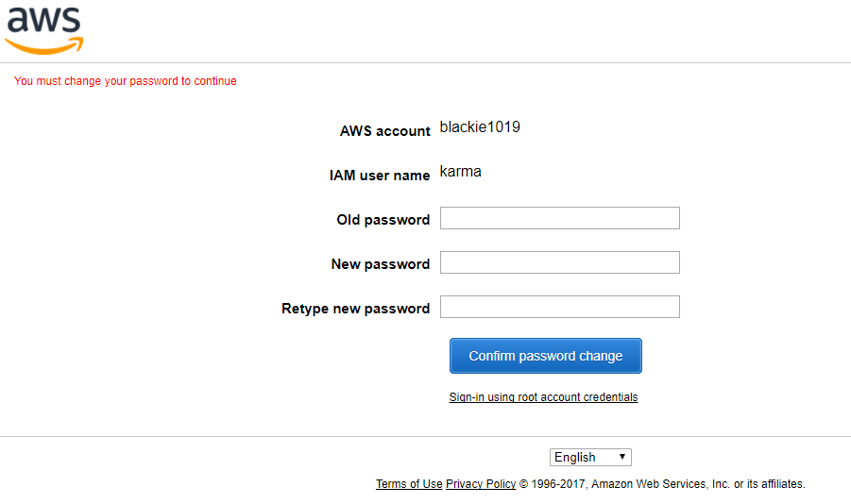The width and height of the screenshot is (851, 504).
Task: Select the Retype new password box
Action: (x=559, y=307)
